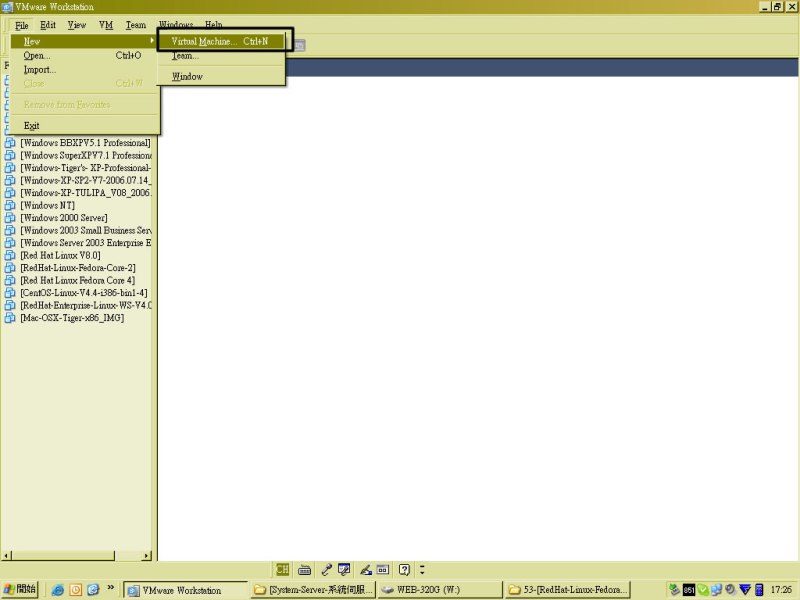The image size is (800, 600).
Task: Select Windows BBXPV5.1 Professional VM
Action: (85, 143)
